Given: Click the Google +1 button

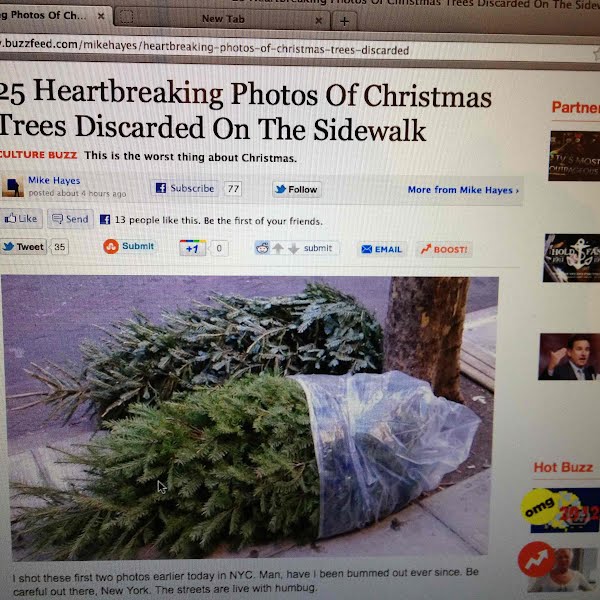Looking at the screenshot, I should click(x=192, y=248).
